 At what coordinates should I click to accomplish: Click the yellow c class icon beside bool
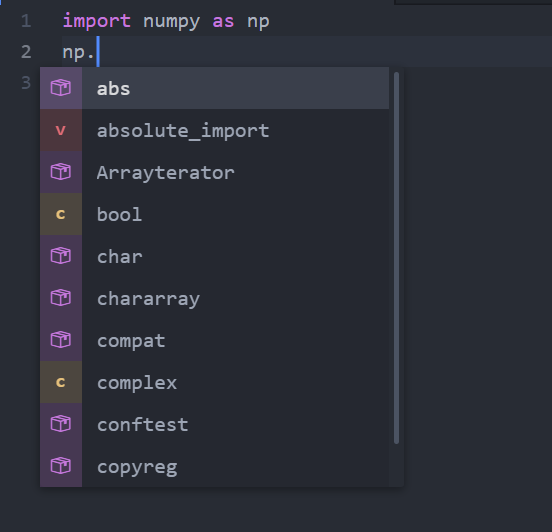(x=61, y=214)
